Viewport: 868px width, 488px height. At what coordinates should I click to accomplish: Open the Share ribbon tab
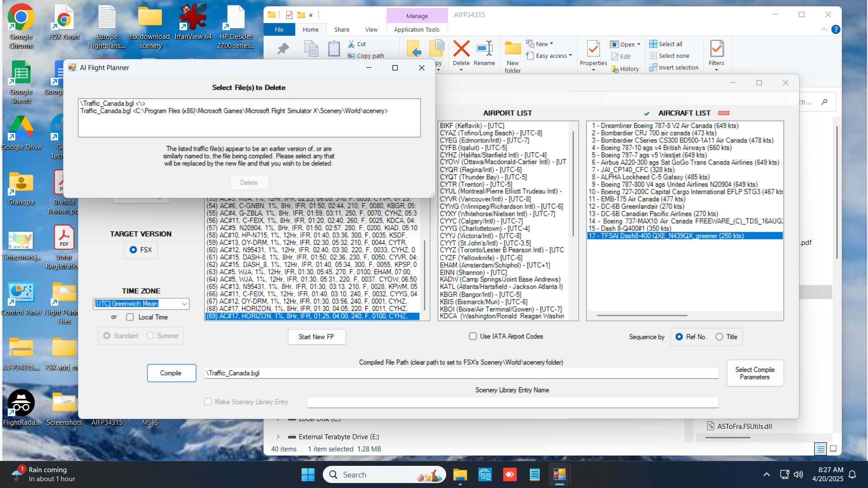point(342,30)
